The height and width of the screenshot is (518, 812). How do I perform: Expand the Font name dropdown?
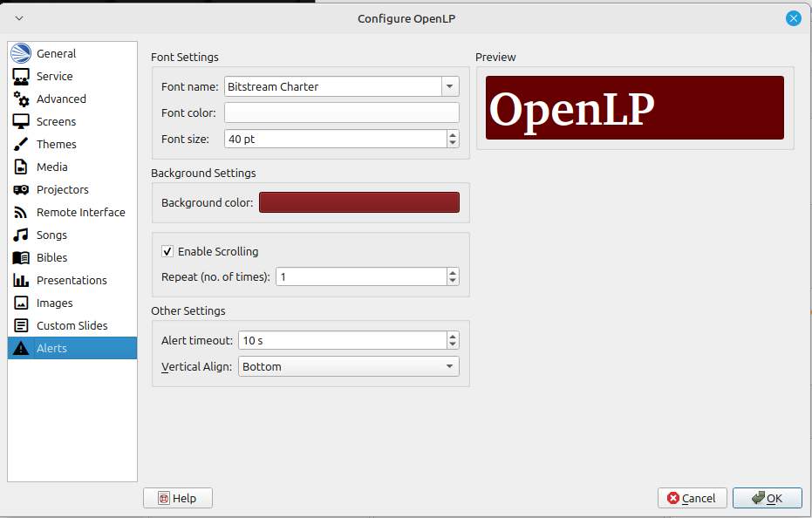click(x=450, y=86)
